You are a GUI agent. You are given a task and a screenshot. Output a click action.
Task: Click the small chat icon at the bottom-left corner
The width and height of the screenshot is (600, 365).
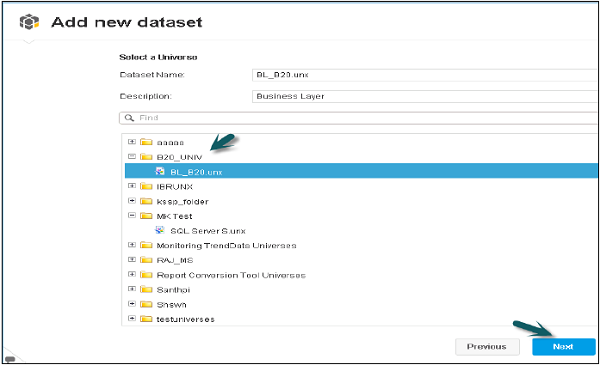(x=10, y=359)
